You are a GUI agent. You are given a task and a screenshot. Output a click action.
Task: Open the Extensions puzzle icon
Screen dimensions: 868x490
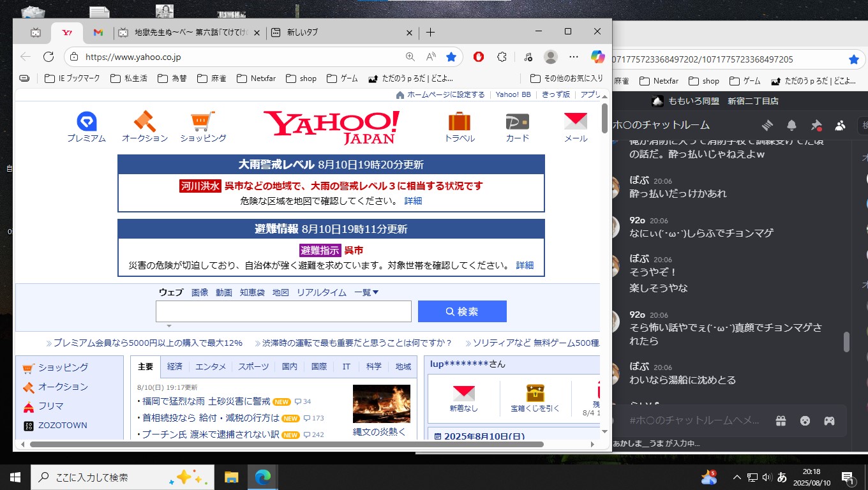(502, 57)
